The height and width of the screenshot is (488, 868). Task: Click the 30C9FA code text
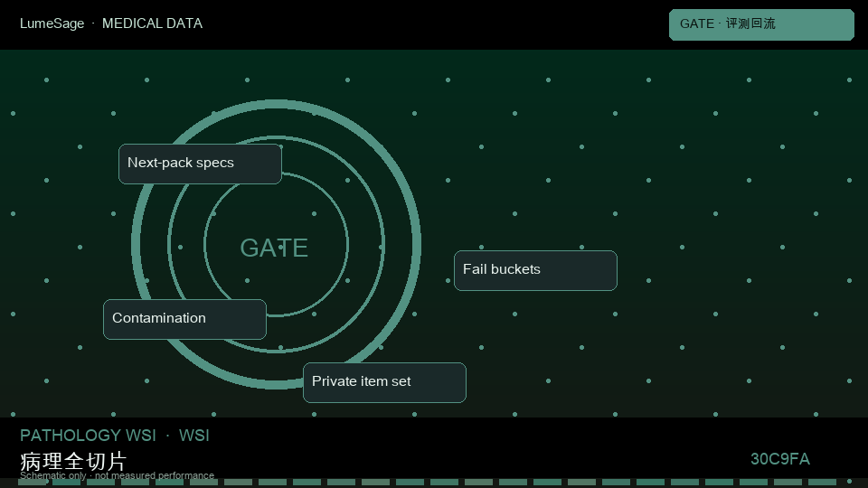pos(780,459)
